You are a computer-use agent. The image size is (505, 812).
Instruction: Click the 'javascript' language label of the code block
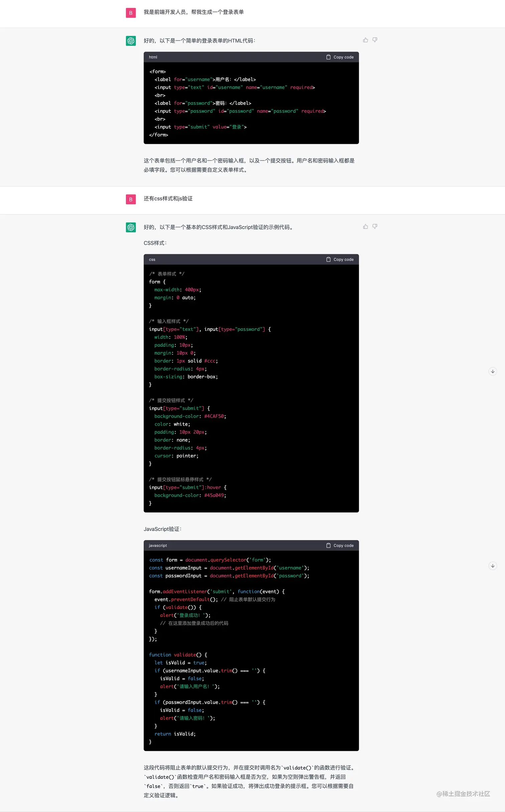coord(158,546)
